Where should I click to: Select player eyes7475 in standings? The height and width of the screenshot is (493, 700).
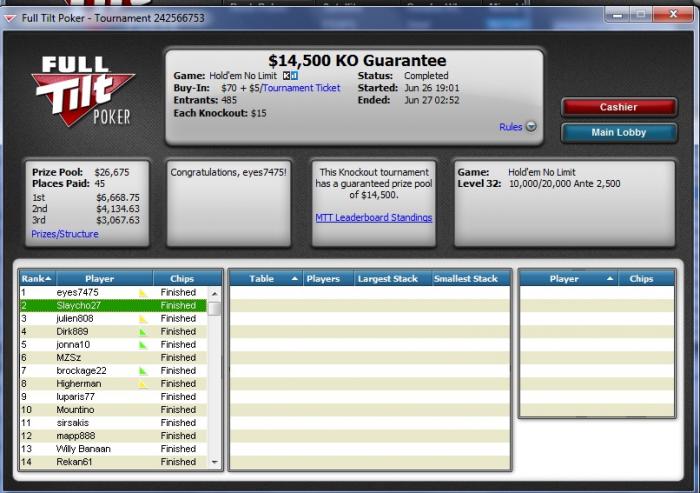[x=113, y=292]
